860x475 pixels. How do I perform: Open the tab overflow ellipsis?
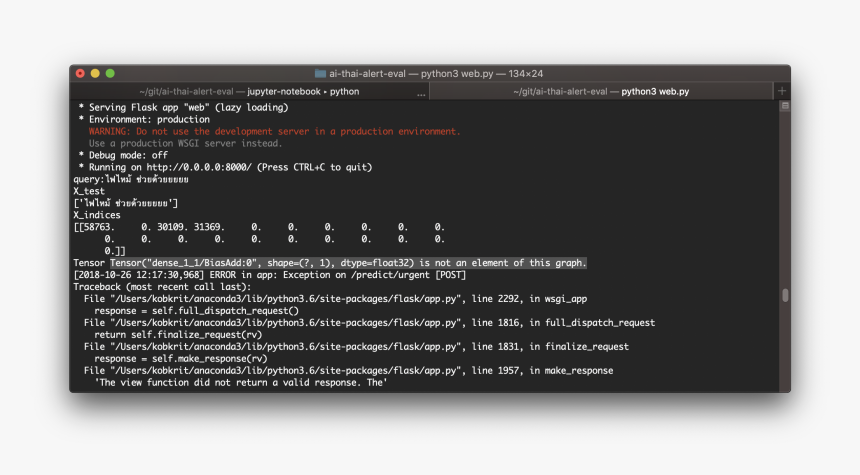[x=421, y=94]
